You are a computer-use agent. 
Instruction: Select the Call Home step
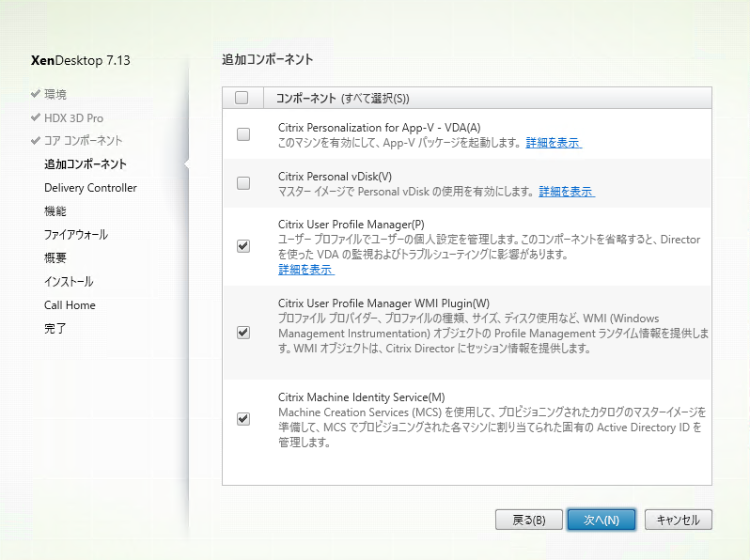(x=70, y=305)
